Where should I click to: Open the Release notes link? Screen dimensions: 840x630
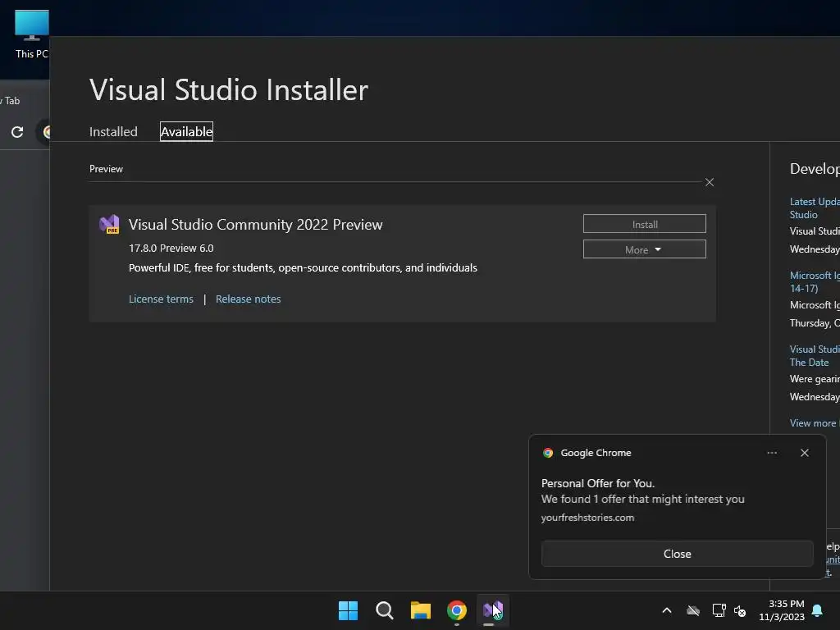(248, 299)
